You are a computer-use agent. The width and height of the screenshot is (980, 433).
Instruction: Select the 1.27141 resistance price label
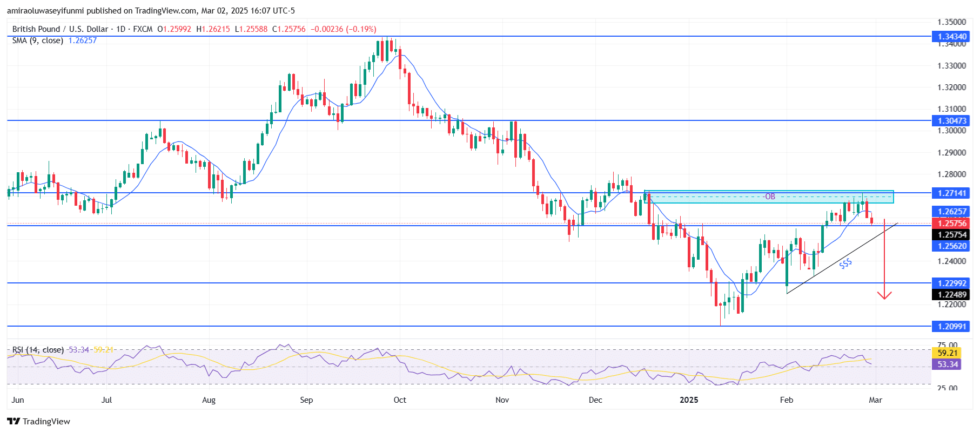(x=951, y=193)
